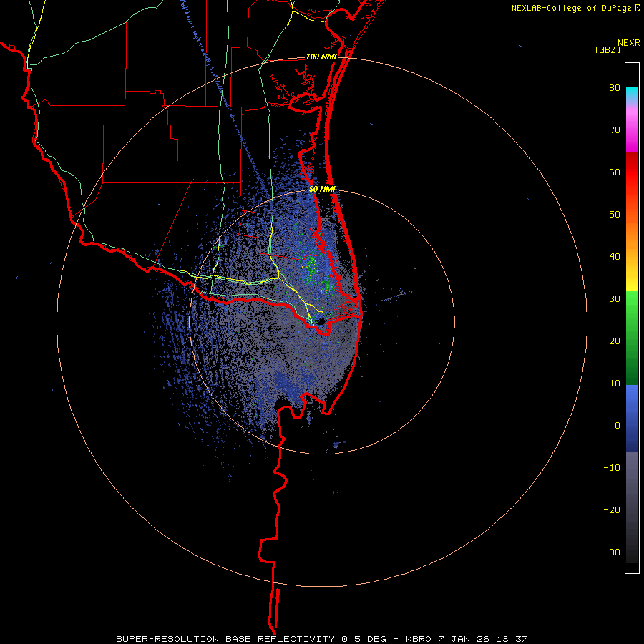This screenshot has width=644, height=644.
Task: Click the 30 value on the dBZ scale
Action: point(615,299)
